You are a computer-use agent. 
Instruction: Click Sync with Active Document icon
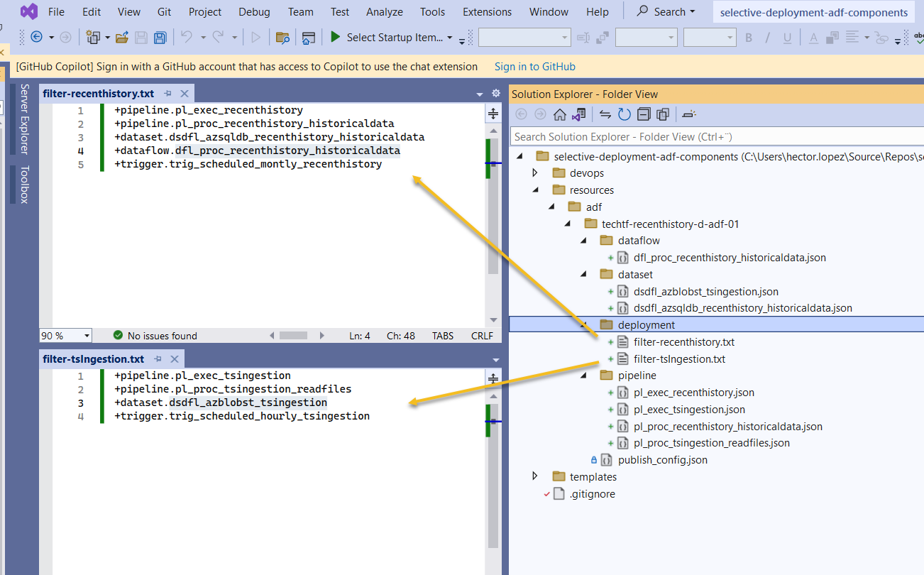[605, 114]
